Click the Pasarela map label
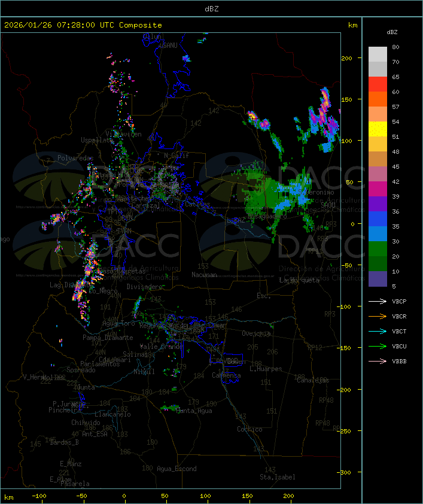Viewport: 423px width, 504px height. tap(75, 484)
